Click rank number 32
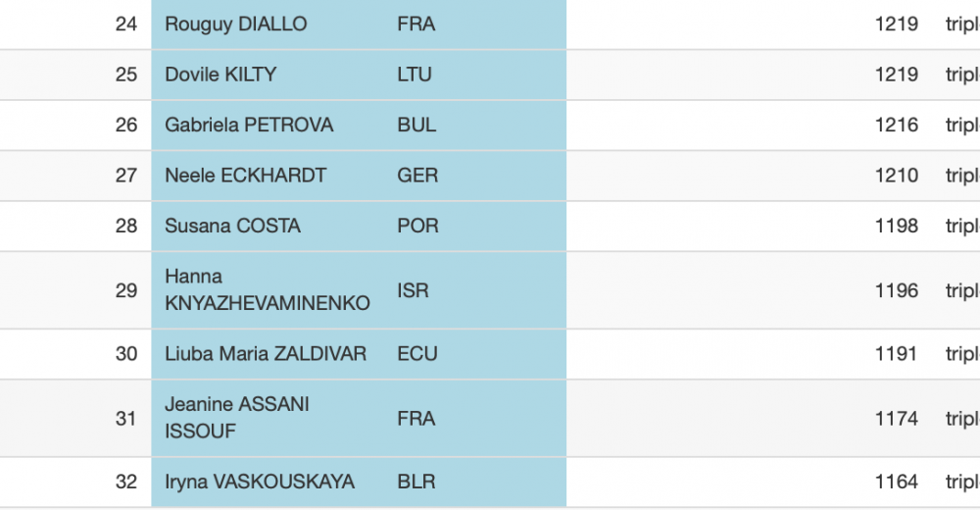This screenshot has width=980, height=510. coord(126,482)
